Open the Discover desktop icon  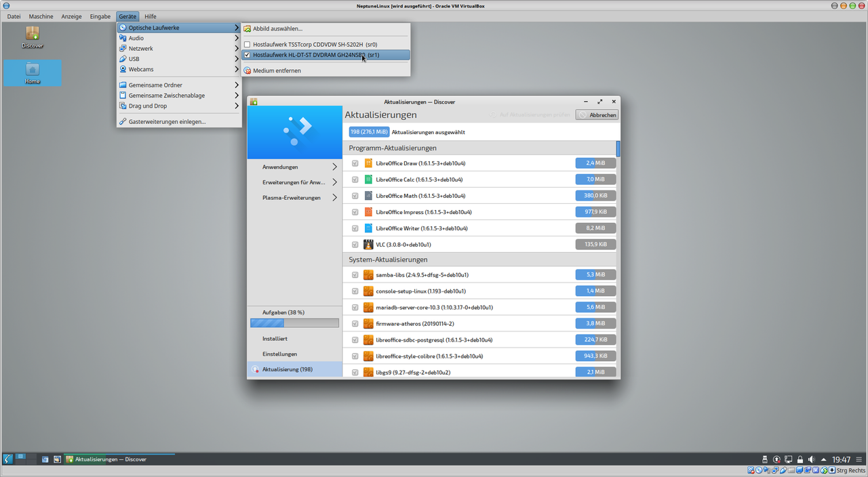[32, 37]
